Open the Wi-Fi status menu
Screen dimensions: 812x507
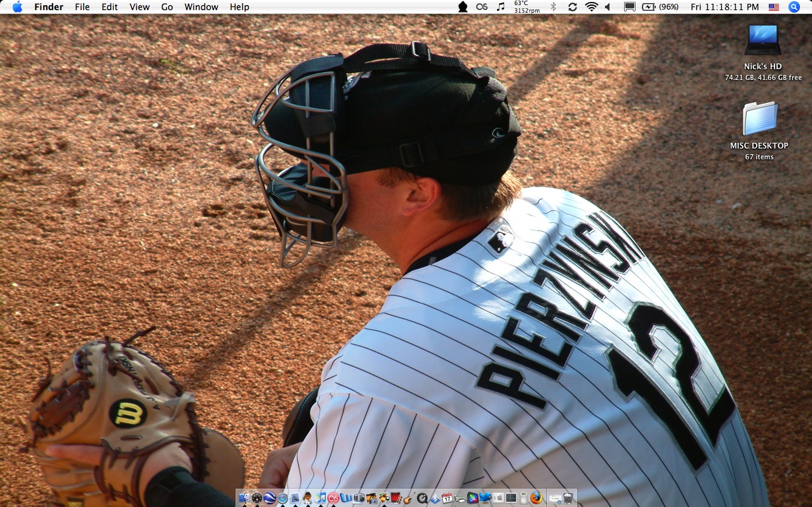(x=591, y=7)
